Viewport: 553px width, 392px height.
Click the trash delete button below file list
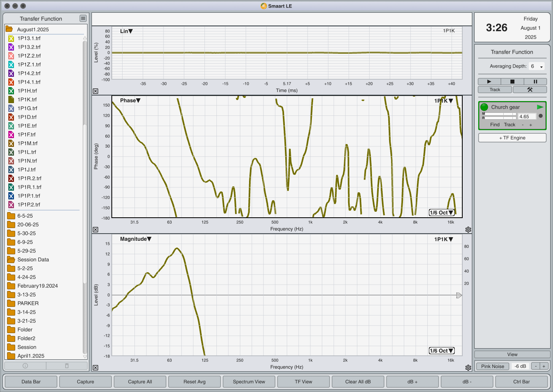(67, 365)
